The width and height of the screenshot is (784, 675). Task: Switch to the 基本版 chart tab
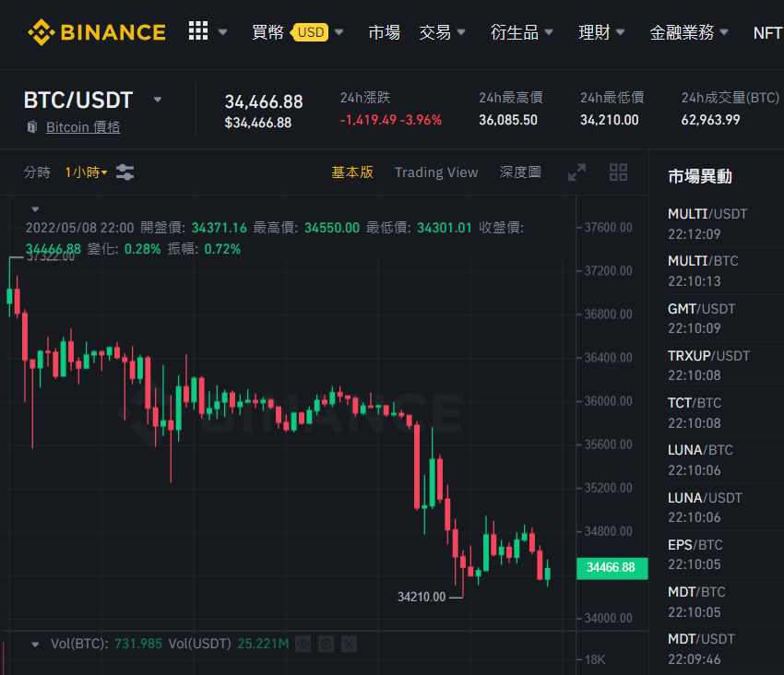[352, 172]
